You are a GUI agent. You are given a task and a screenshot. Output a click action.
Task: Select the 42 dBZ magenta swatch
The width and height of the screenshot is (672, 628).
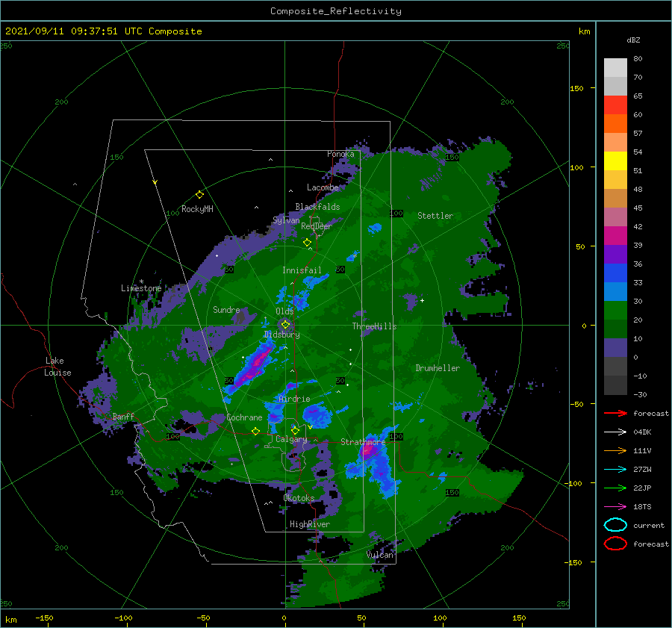point(615,235)
